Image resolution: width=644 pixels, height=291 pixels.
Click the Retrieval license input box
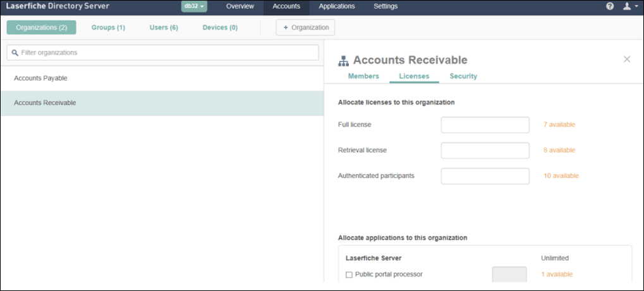485,151
